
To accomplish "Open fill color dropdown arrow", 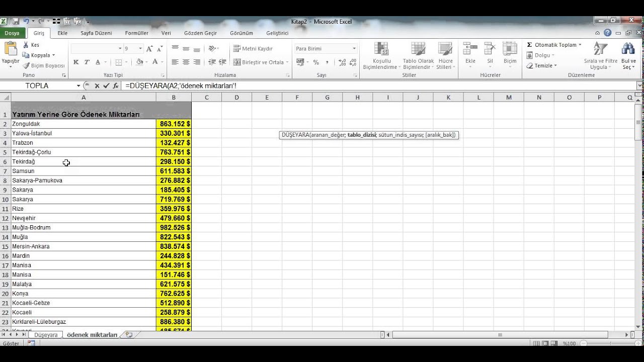I will (146, 62).
